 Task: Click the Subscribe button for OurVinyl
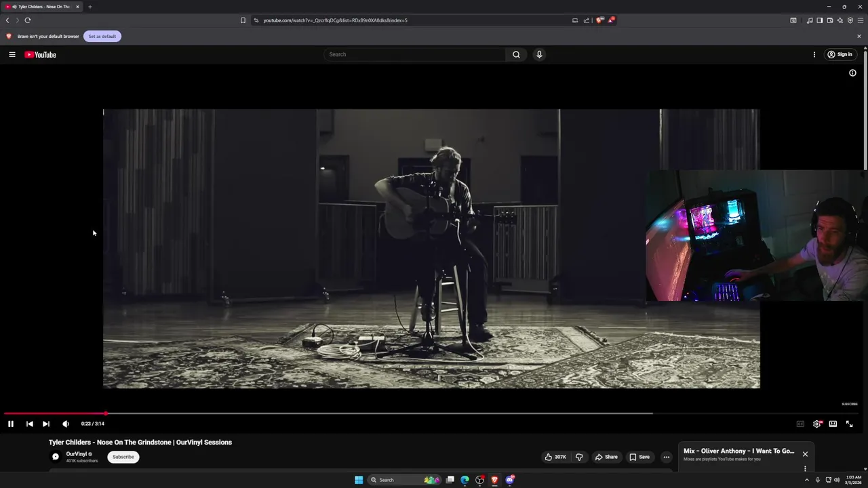(x=123, y=457)
